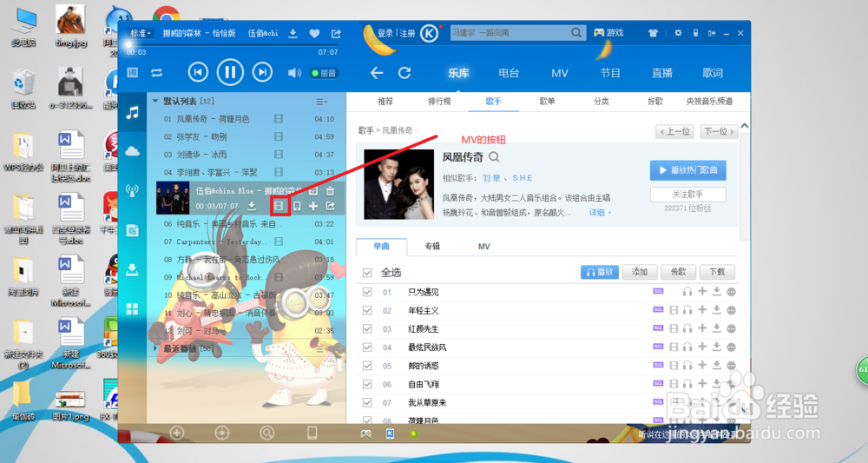Skip to the next track
Screen dimensions: 868x463
(x=262, y=73)
